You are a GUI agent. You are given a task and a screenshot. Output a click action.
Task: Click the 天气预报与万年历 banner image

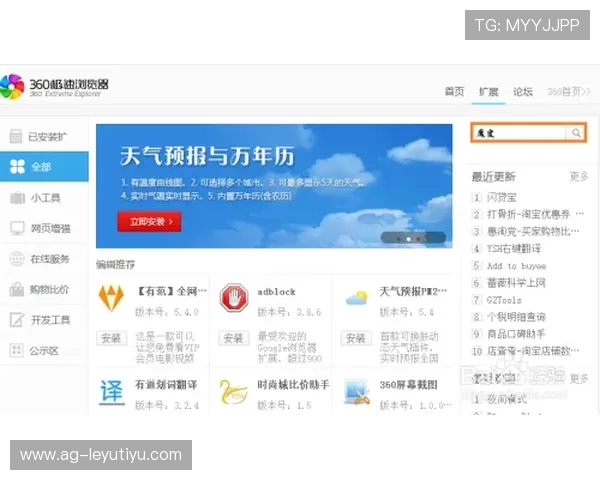(x=274, y=186)
